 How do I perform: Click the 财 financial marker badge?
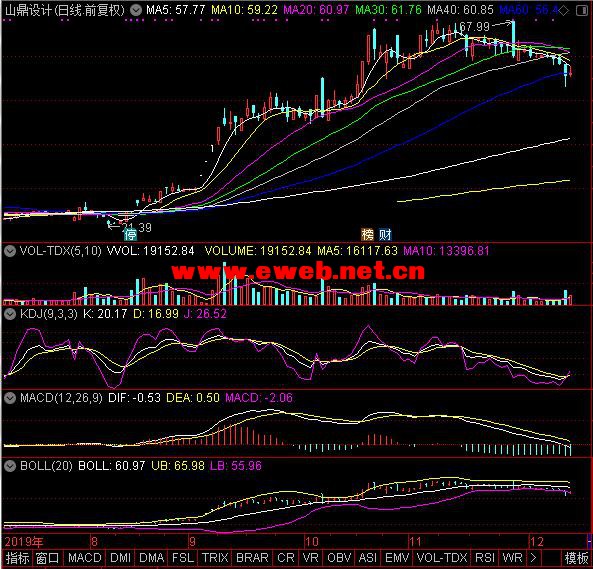(385, 234)
